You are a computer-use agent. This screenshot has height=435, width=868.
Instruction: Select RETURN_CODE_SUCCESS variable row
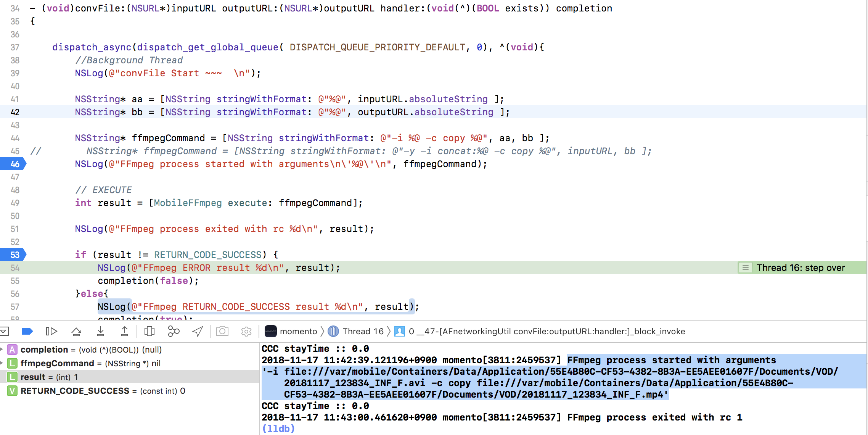tap(130, 391)
